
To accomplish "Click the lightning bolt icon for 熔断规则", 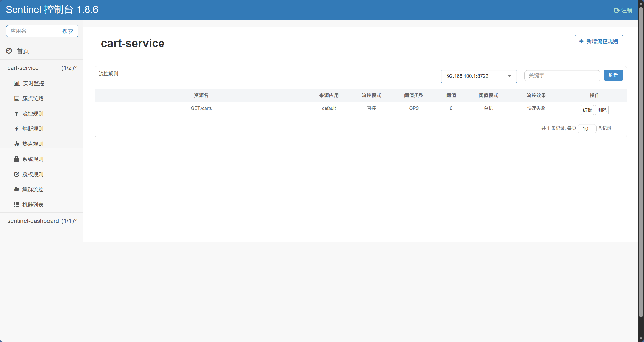I will tap(17, 129).
